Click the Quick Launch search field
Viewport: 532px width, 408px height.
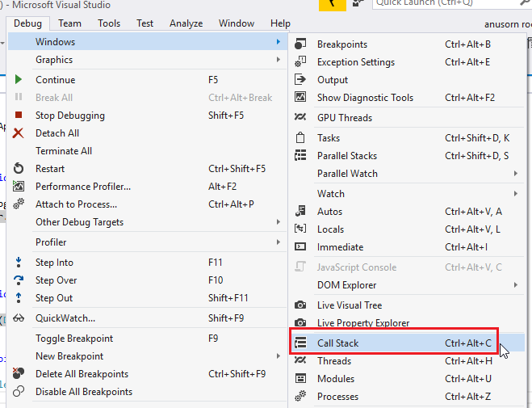(x=452, y=3)
